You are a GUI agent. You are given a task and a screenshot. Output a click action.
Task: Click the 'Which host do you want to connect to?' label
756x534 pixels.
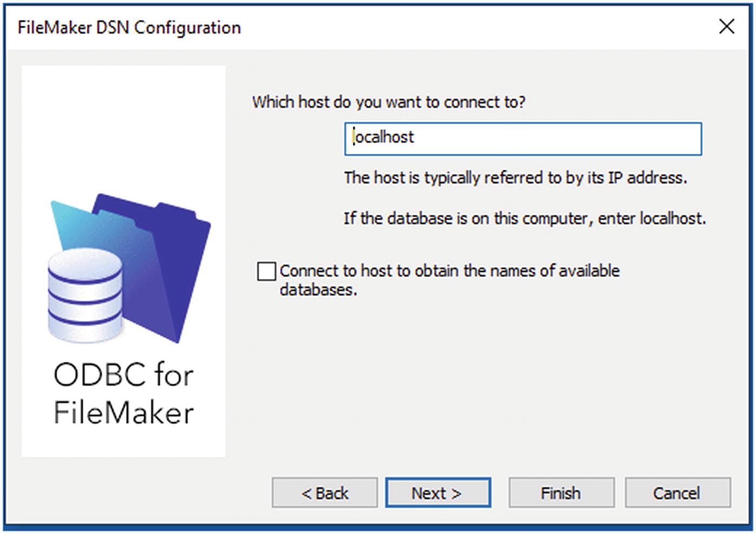tap(389, 102)
